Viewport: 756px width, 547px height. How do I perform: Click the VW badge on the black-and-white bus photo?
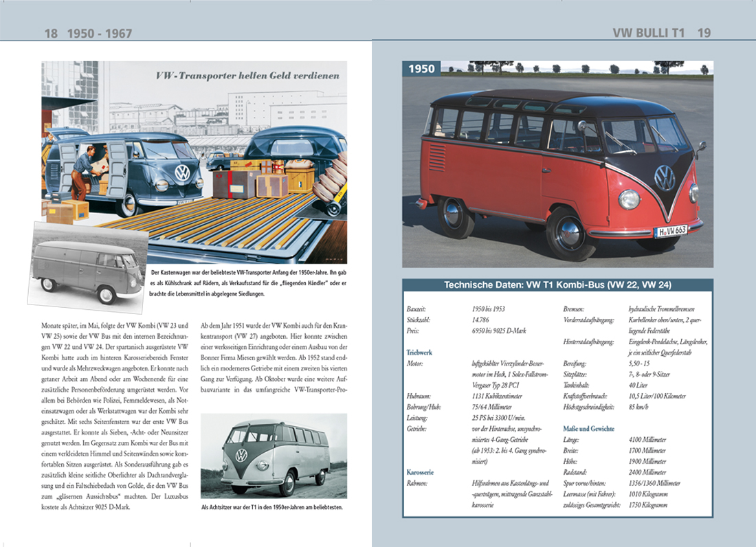tap(241, 454)
